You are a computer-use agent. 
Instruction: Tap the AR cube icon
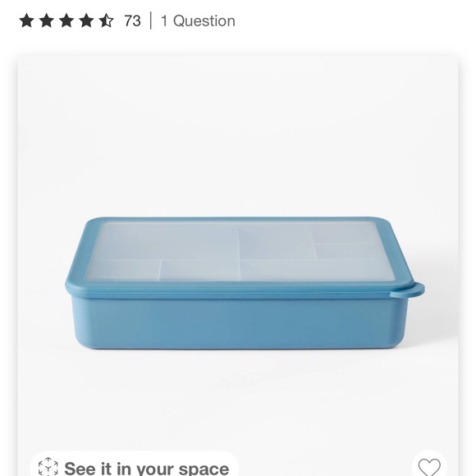pyautogui.click(x=48, y=467)
